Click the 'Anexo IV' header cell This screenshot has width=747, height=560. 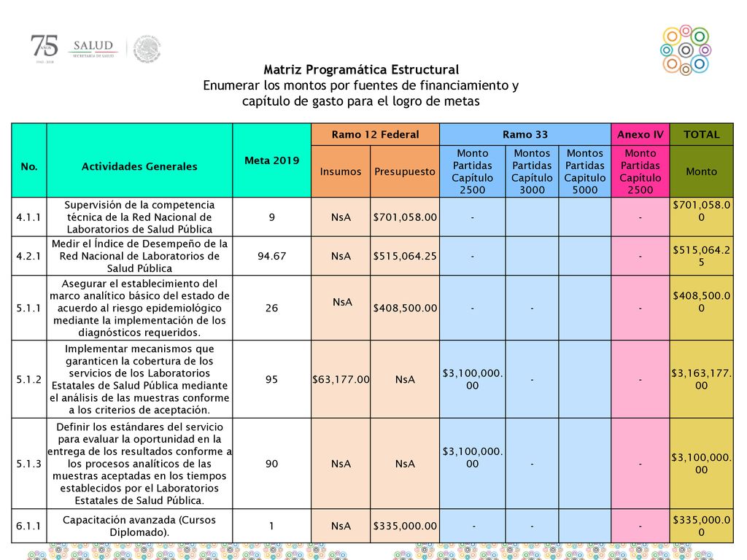click(x=640, y=134)
